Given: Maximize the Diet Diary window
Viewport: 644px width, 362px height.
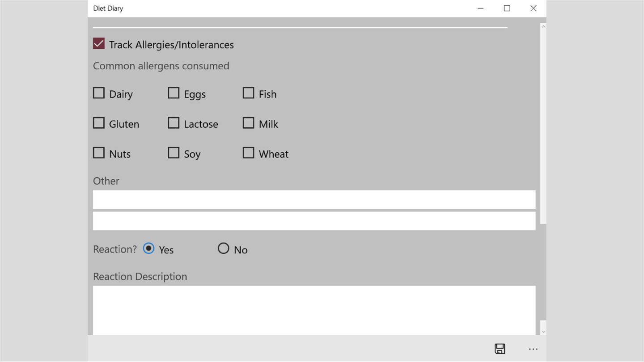Looking at the screenshot, I should tap(507, 8).
